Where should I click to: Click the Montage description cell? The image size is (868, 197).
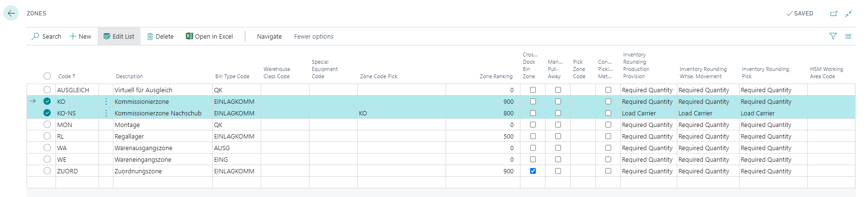tap(163, 125)
